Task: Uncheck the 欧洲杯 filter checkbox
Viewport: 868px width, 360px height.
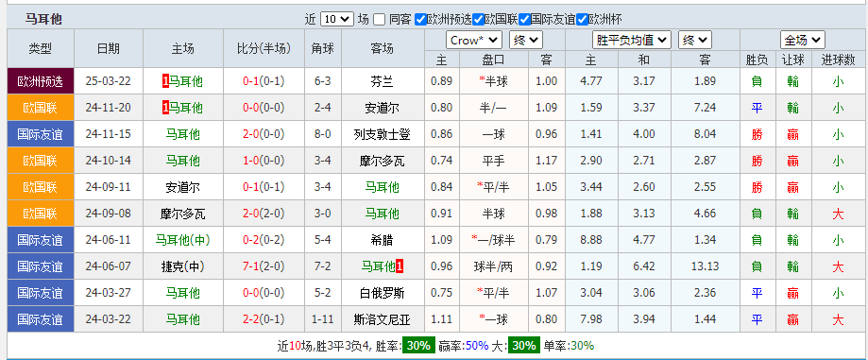Action: [582, 20]
